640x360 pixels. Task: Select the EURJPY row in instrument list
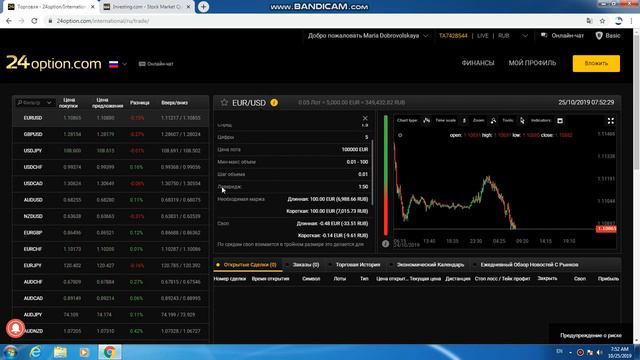pyautogui.click(x=111, y=265)
